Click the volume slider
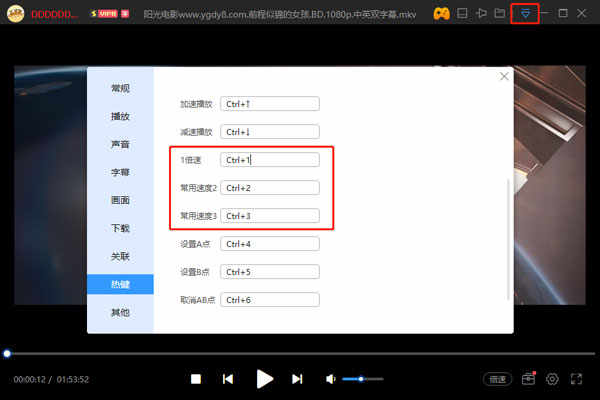This screenshot has width=600, height=400. click(x=363, y=379)
